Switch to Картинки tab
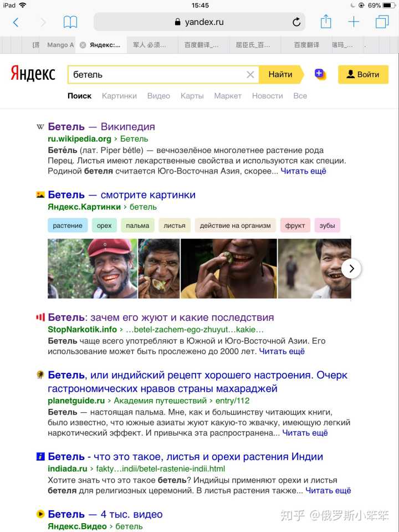399x532 pixels. point(119,96)
